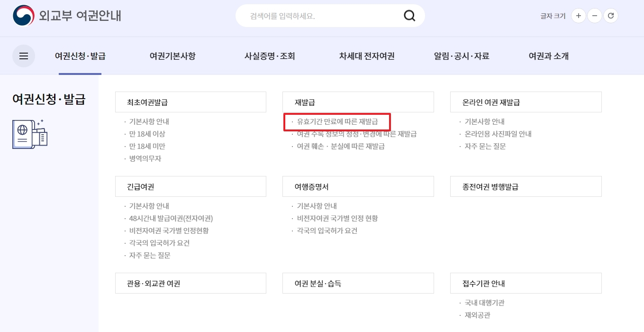The width and height of the screenshot is (644, 332).
Task: Select 유효기간 만료에 따른 재발급 link
Action: click(337, 122)
